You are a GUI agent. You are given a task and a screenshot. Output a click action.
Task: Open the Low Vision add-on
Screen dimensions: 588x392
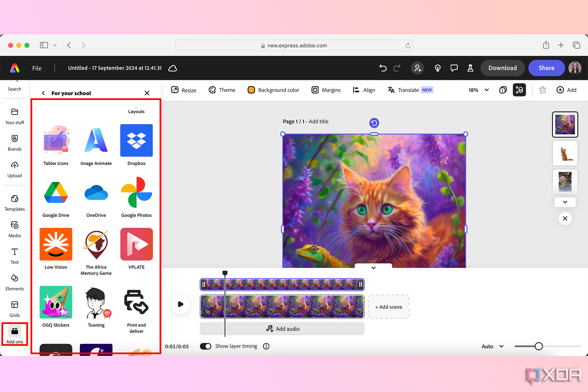click(56, 249)
